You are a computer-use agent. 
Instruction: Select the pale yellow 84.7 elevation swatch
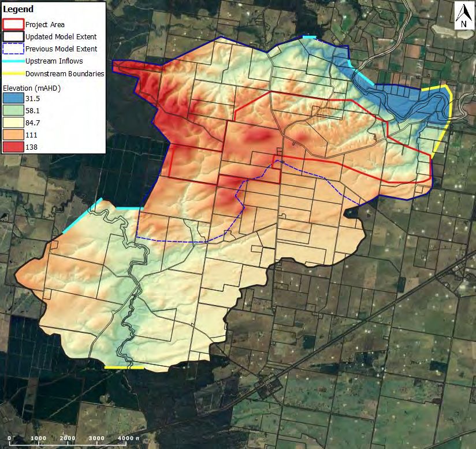(x=13, y=123)
